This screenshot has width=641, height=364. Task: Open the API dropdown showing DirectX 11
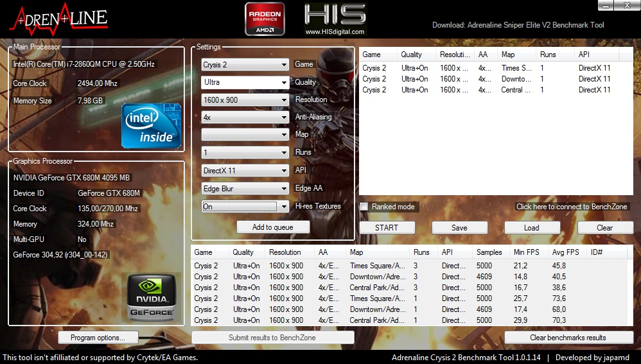click(245, 170)
